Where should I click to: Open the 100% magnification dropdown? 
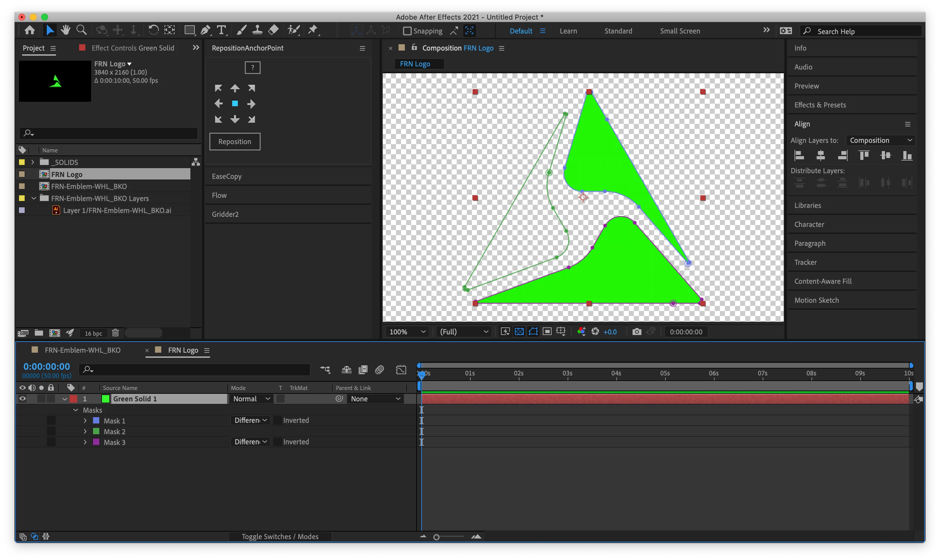click(x=407, y=332)
